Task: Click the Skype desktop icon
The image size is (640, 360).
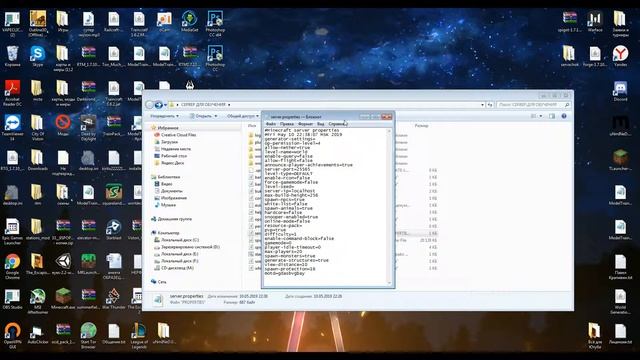Action: [37, 57]
